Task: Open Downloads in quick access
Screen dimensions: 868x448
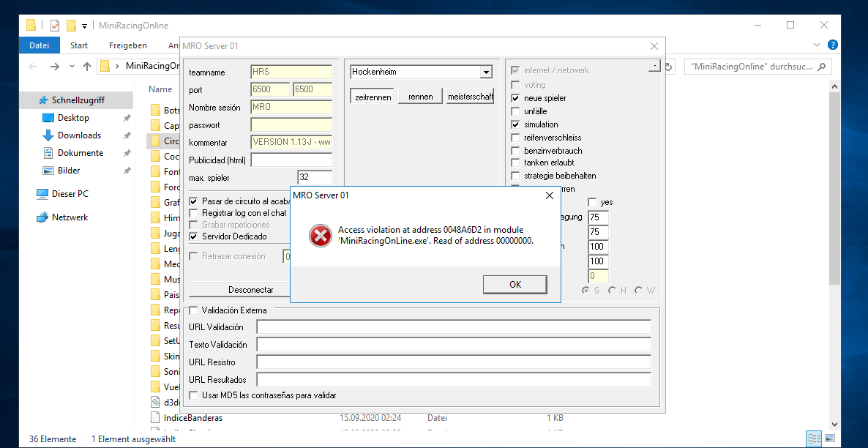Action: (79, 135)
